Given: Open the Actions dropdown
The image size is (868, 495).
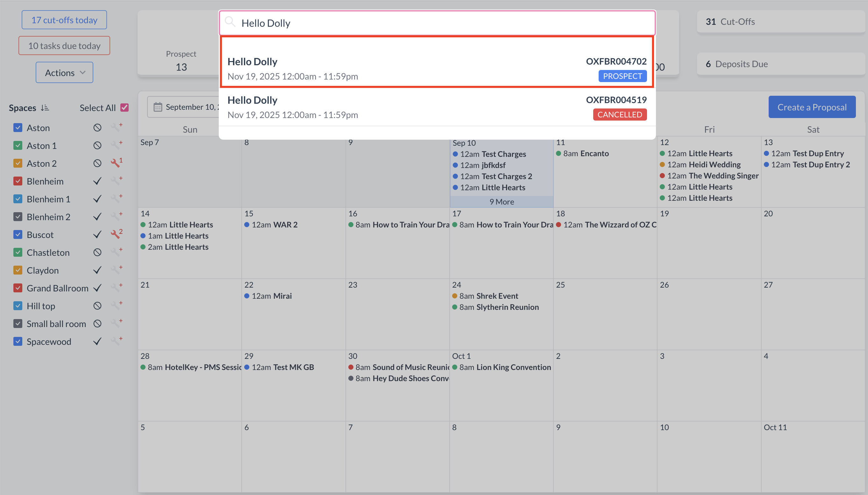Looking at the screenshot, I should point(64,73).
